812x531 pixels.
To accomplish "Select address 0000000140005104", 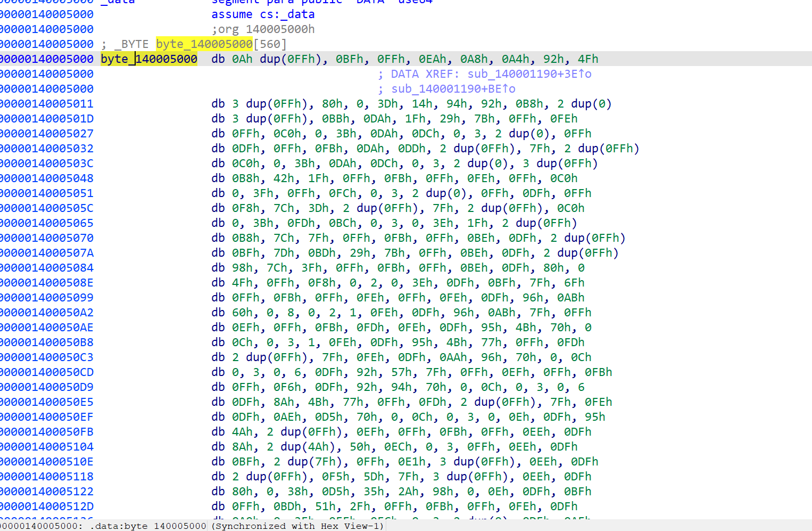I will pos(47,447).
